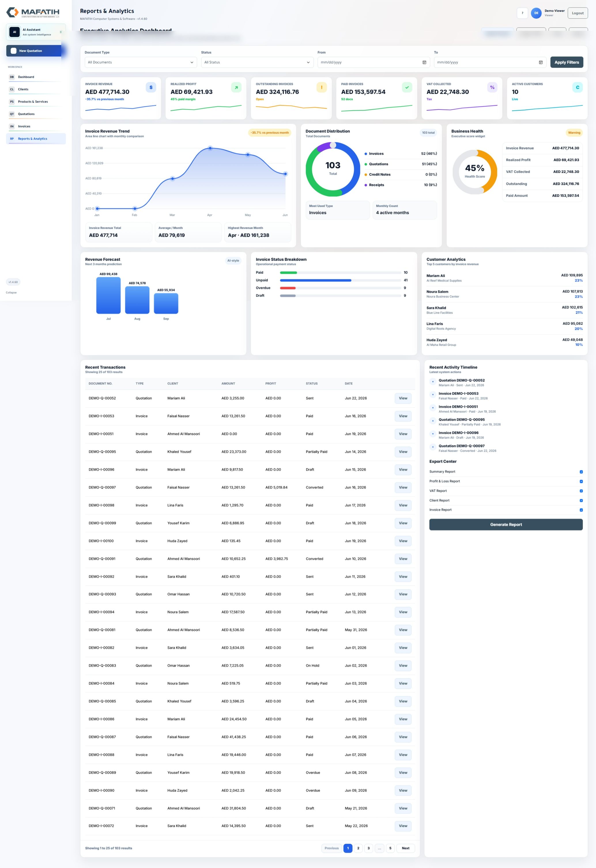Screen dimensions: 596x868
Task: Click the v1.4.60 version badge
Action: coord(13,282)
